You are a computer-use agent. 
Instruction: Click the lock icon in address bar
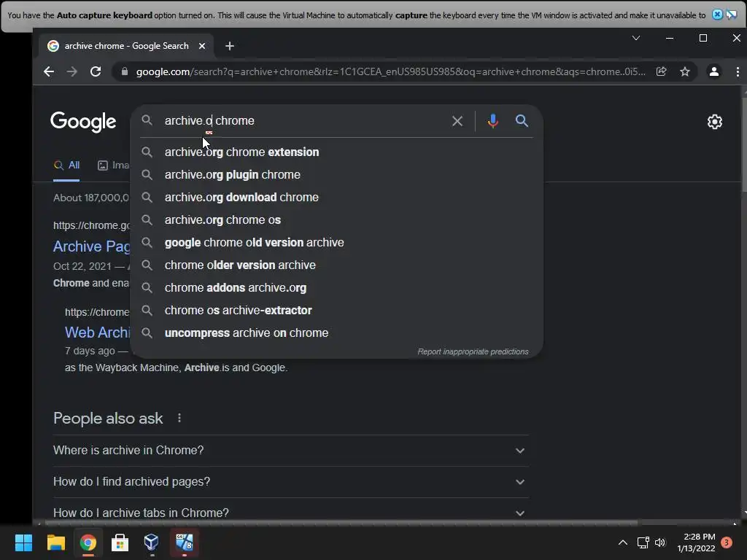(125, 71)
